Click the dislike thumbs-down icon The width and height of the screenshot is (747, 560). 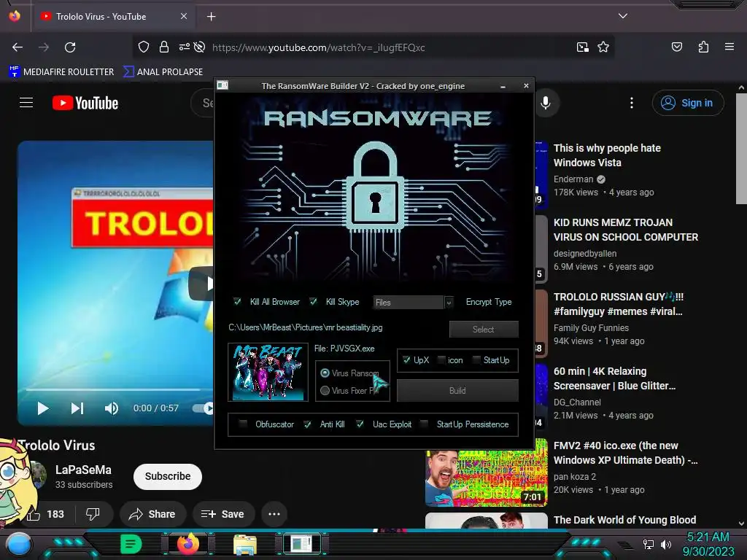(x=93, y=514)
